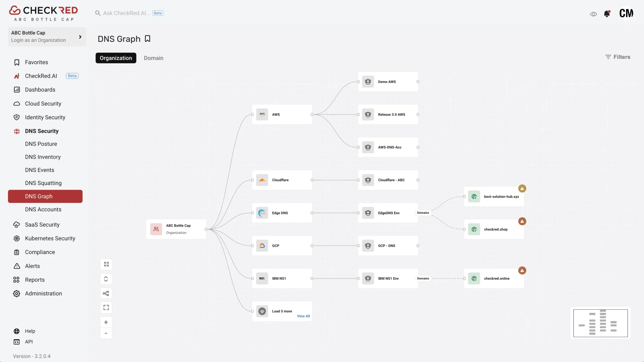Expand the Kubernetes Security section
The height and width of the screenshot is (362, 644).
tap(50, 238)
